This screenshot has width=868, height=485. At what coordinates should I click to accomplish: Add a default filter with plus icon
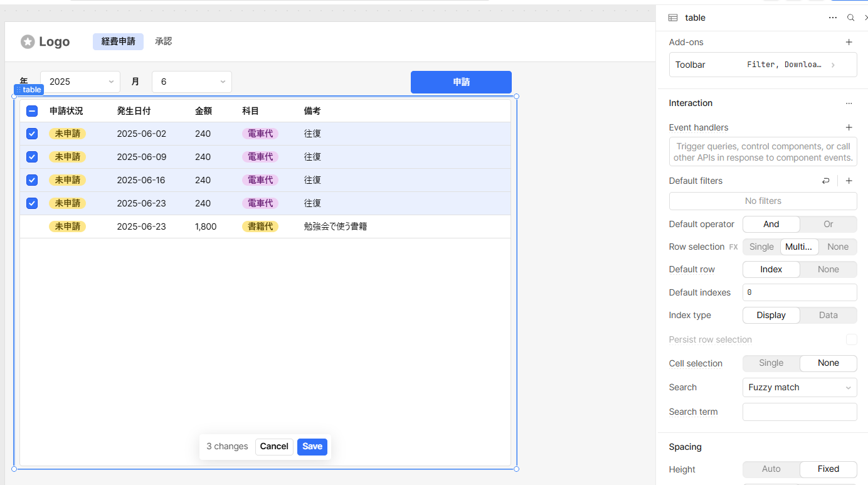[x=849, y=181]
